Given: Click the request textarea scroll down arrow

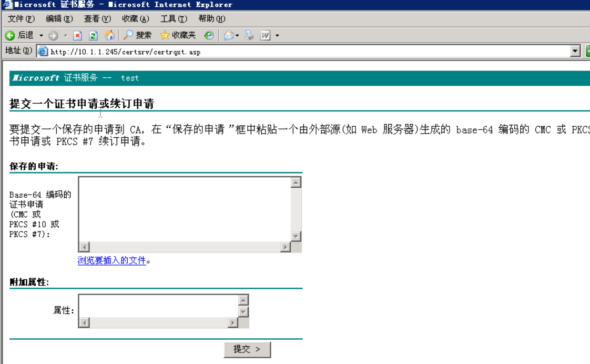Looking at the screenshot, I should [x=296, y=236].
